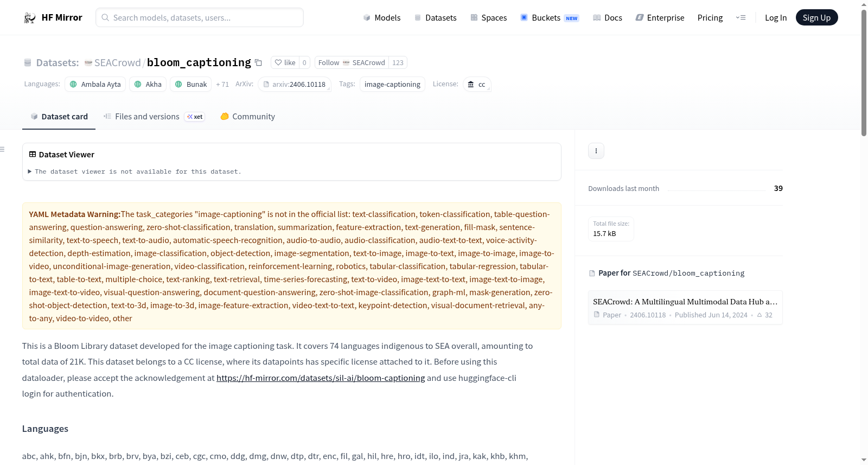Select the Ambala Ayta language tag

(x=95, y=85)
